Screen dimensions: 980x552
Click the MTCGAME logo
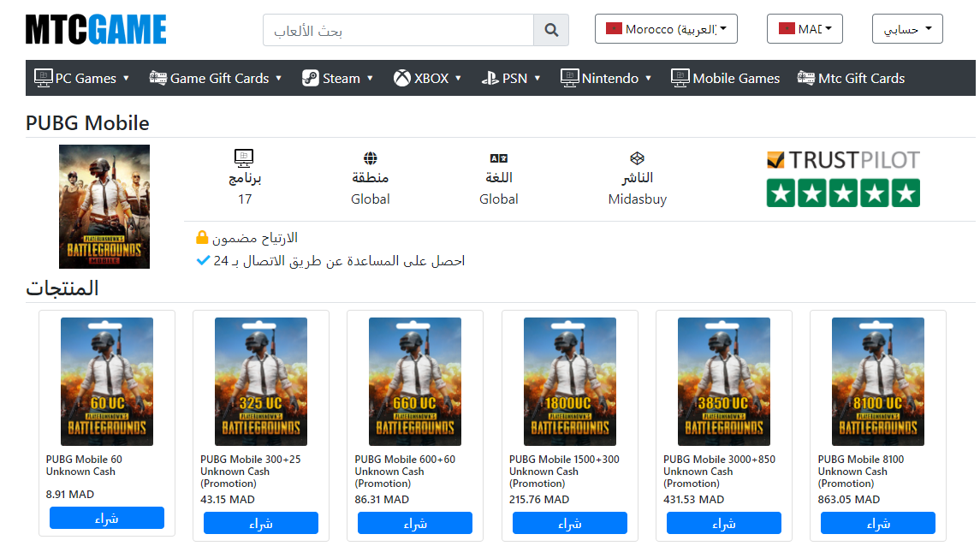point(96,29)
